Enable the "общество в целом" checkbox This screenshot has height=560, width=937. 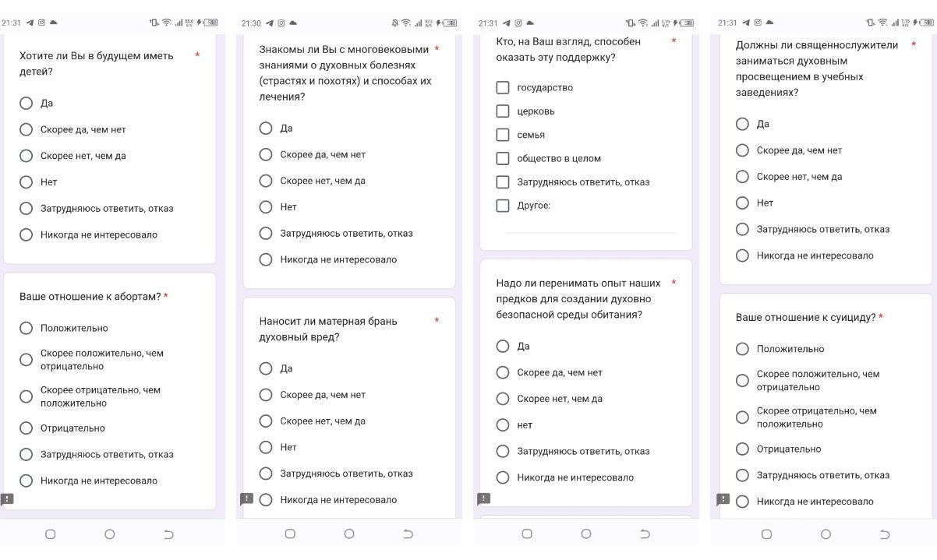tap(503, 159)
